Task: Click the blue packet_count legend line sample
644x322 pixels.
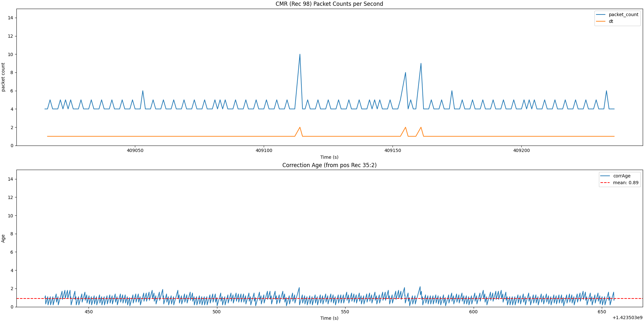Action: pyautogui.click(x=601, y=14)
